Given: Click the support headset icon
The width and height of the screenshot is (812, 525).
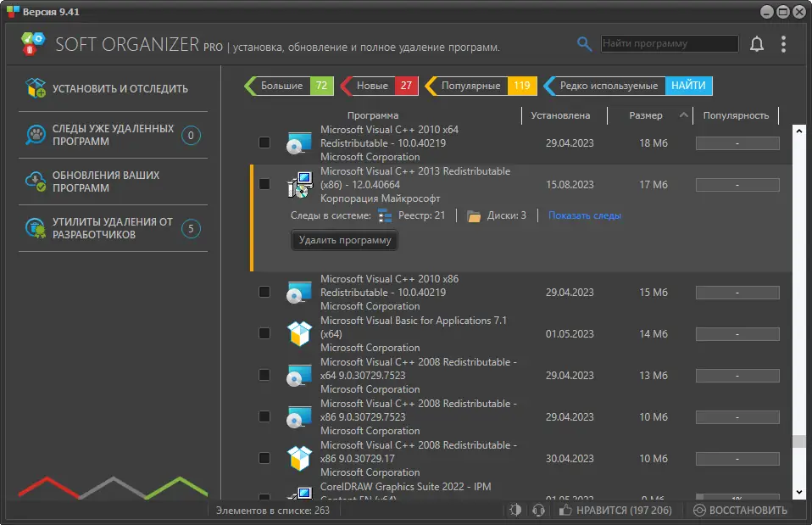Looking at the screenshot, I should click(x=538, y=510).
